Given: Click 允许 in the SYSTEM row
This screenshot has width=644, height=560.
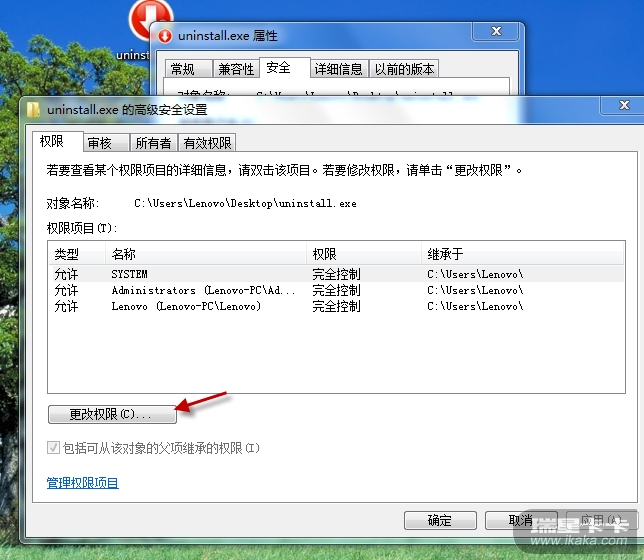Looking at the screenshot, I should coord(66,274).
